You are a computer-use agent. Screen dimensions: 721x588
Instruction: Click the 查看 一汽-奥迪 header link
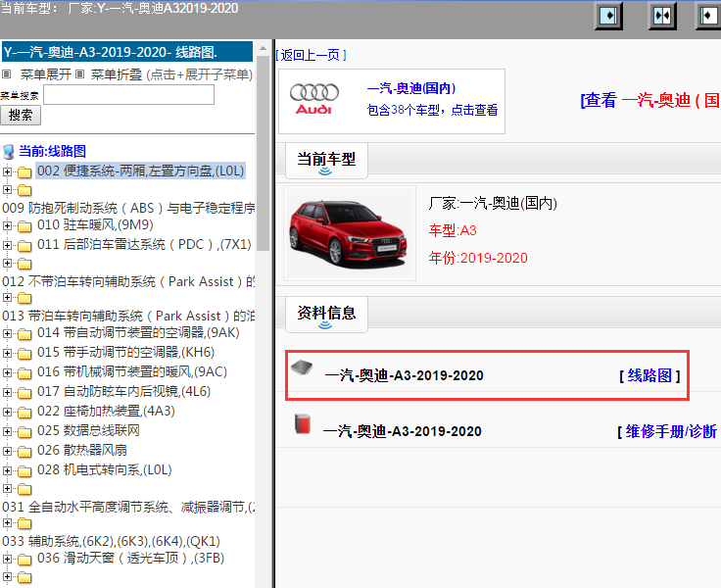pyautogui.click(x=650, y=100)
